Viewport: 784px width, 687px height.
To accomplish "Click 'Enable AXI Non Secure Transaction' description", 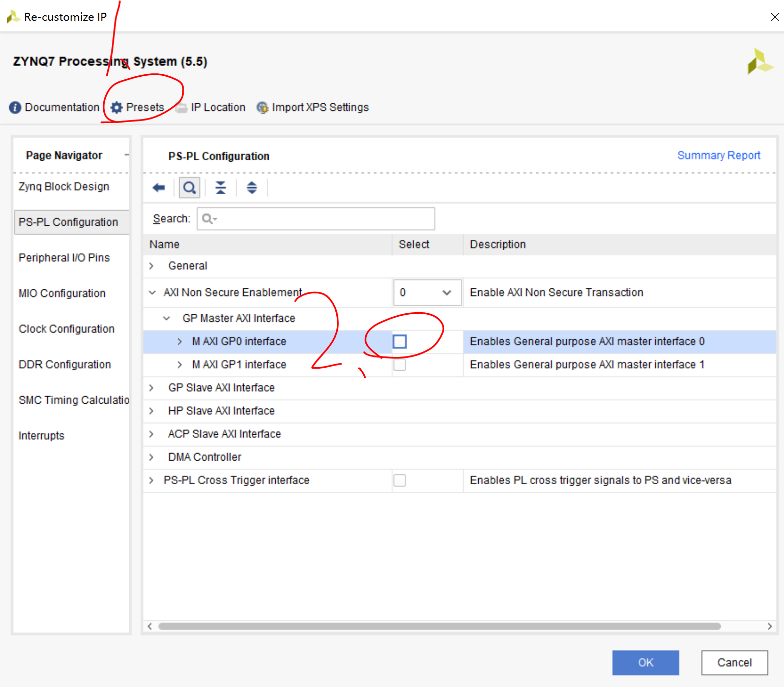I will 557,292.
